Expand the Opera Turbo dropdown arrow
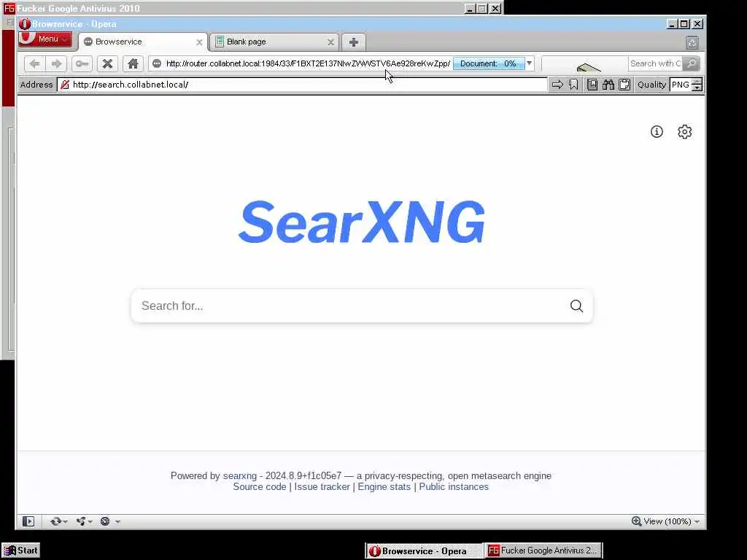747x560 pixels. click(x=117, y=522)
